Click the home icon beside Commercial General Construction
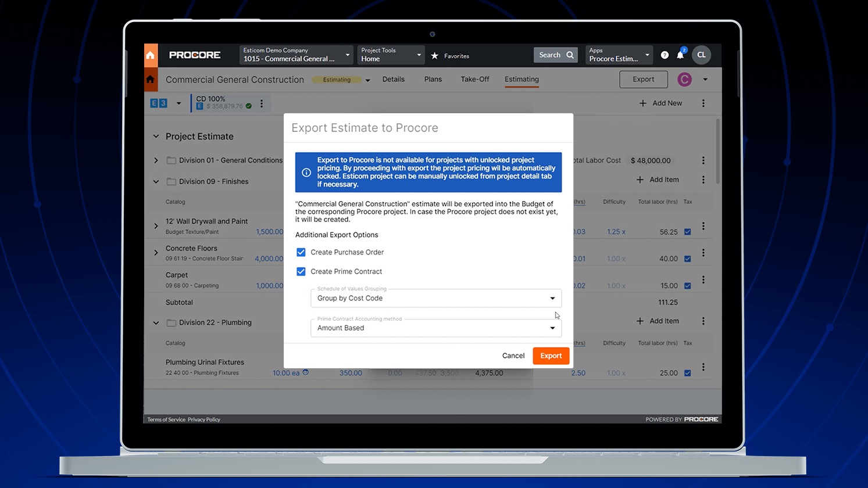Image resolution: width=868 pixels, height=488 pixels. [x=151, y=80]
